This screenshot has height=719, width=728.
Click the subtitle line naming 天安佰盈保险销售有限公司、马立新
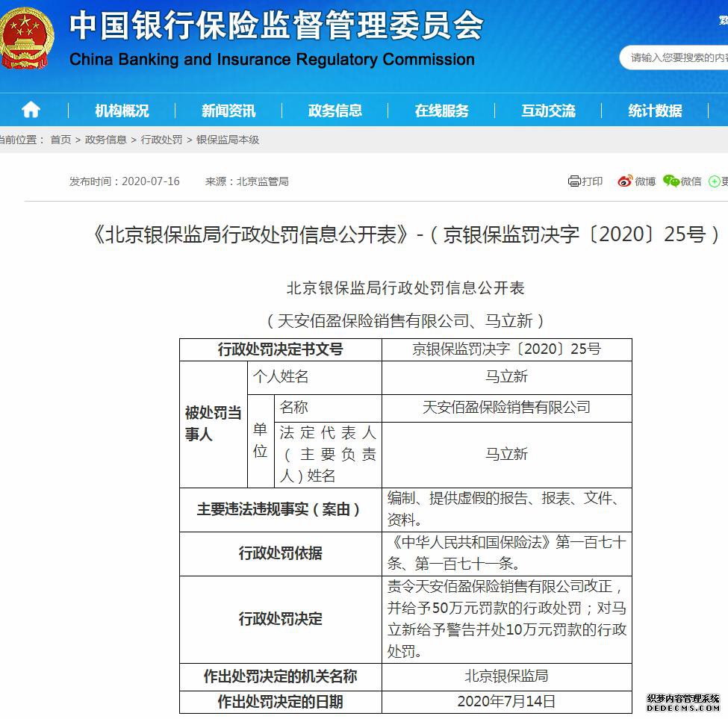pyautogui.click(x=405, y=321)
